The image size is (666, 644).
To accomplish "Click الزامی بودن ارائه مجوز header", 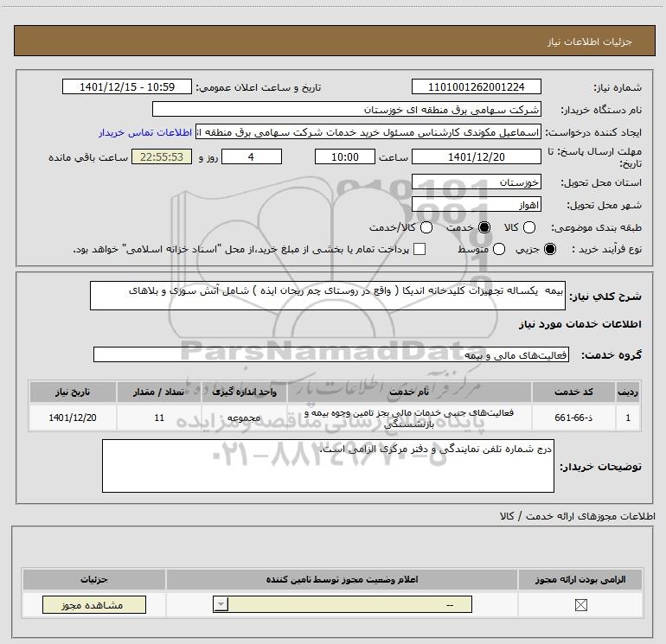I will pyautogui.click(x=580, y=579).
